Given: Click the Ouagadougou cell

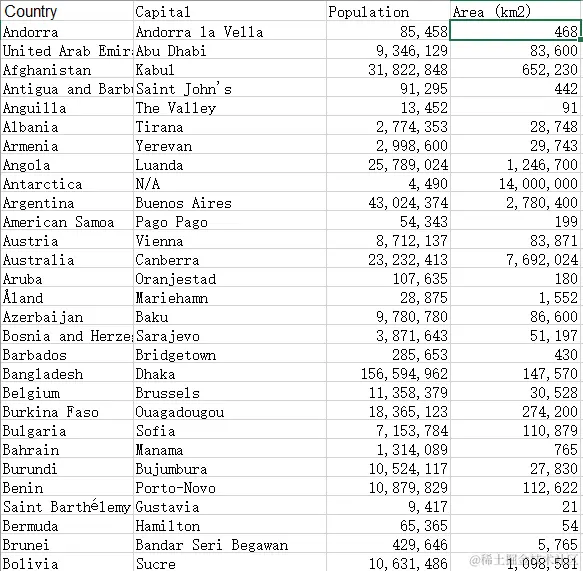Looking at the screenshot, I should click(x=230, y=410).
